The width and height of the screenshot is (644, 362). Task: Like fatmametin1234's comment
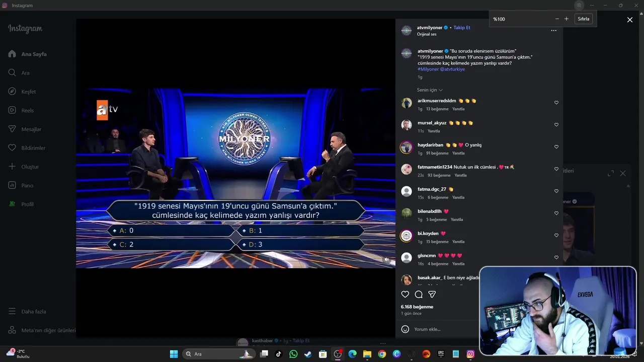[x=556, y=169]
